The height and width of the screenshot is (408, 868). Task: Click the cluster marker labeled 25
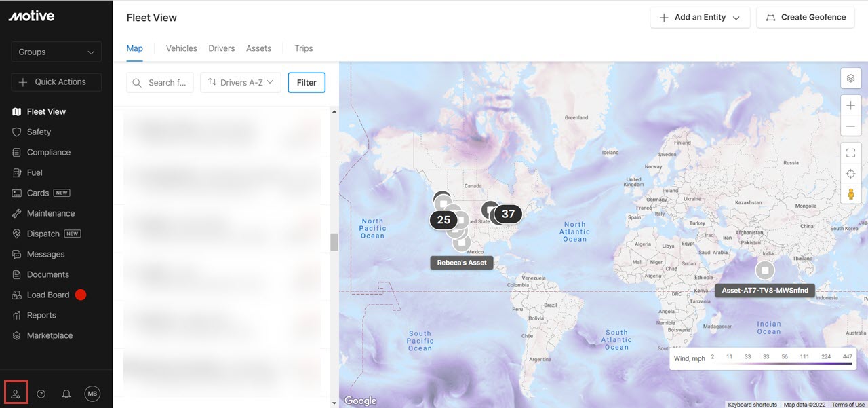coord(443,220)
